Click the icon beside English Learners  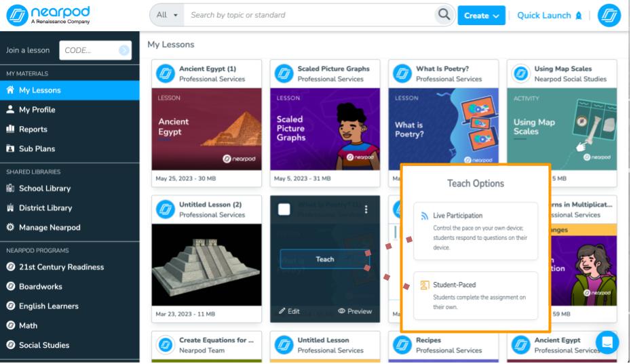[x=11, y=306]
